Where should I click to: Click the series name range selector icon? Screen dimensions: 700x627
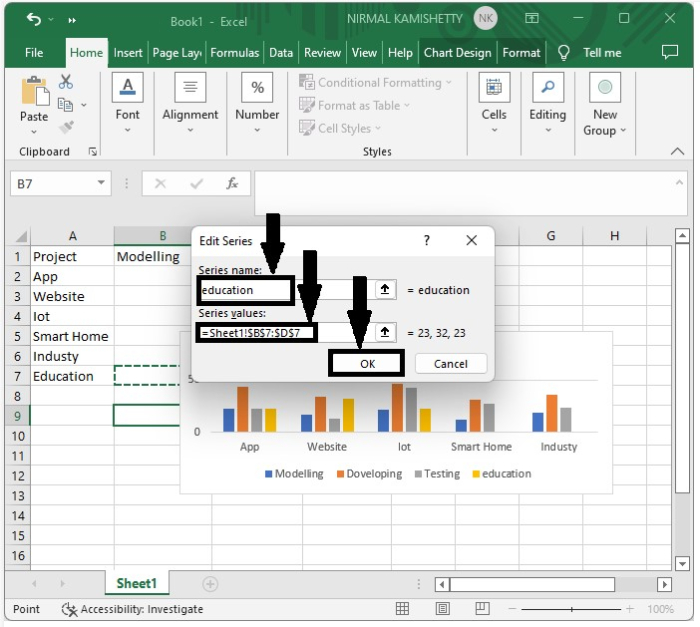click(385, 290)
